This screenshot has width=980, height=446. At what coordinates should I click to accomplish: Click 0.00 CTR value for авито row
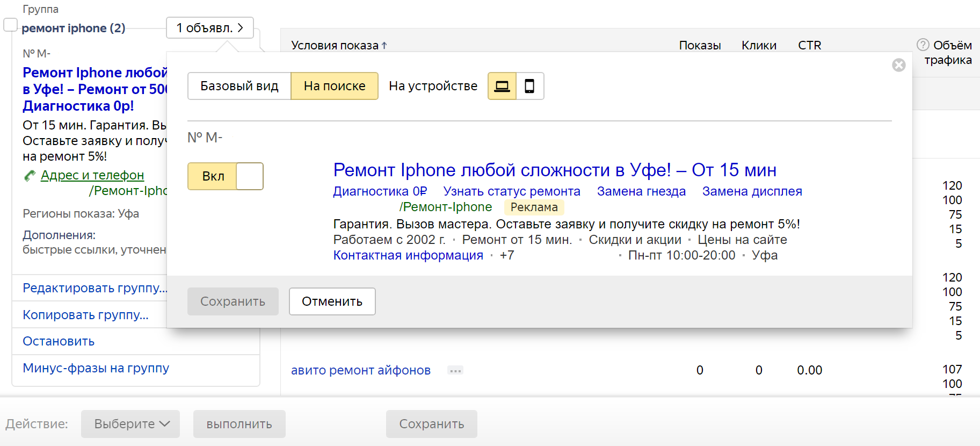(x=809, y=370)
